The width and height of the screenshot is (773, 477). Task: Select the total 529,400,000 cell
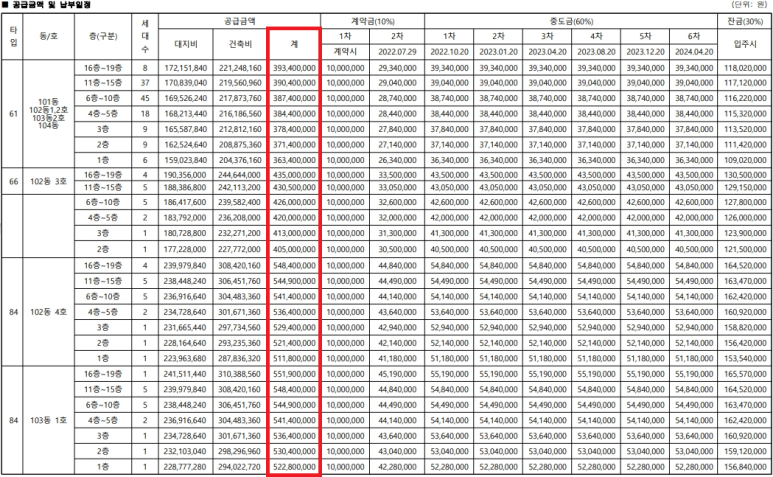294,327
